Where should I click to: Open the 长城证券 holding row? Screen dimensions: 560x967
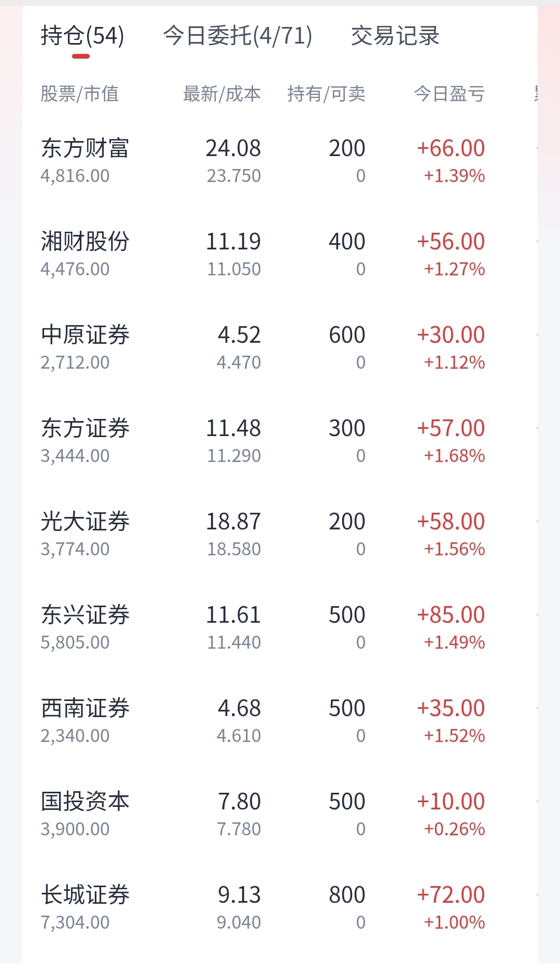click(x=280, y=908)
